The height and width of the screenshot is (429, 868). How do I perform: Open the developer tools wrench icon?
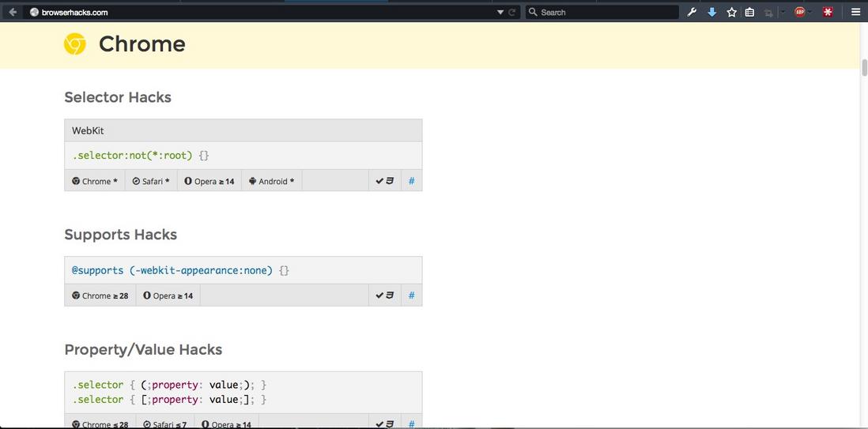pyautogui.click(x=692, y=12)
